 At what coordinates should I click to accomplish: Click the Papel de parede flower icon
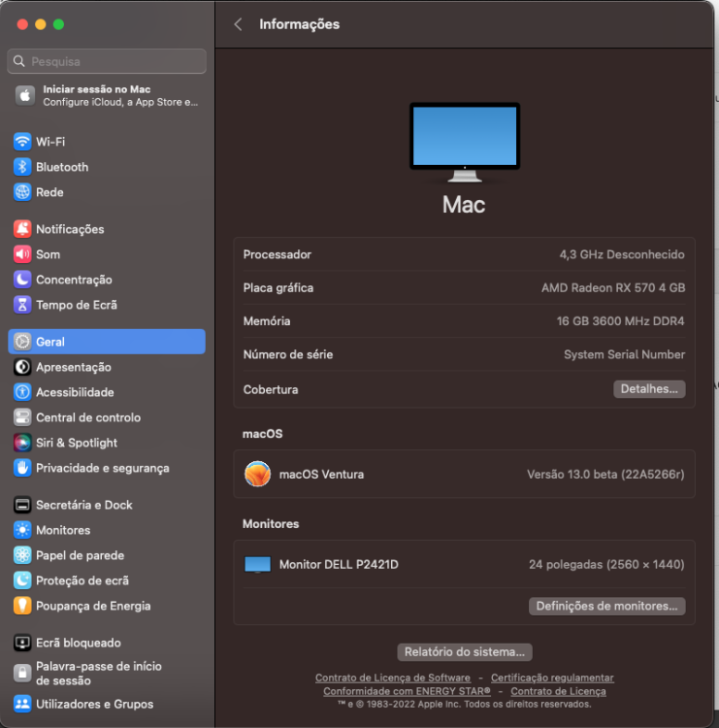pyautogui.click(x=22, y=555)
